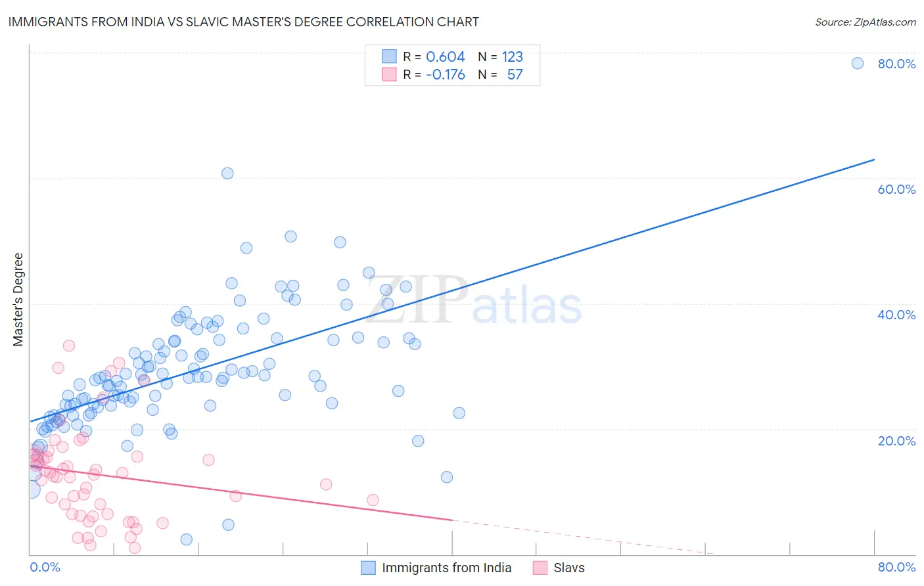Click the outlier point near 80.0% top right

tap(858, 63)
